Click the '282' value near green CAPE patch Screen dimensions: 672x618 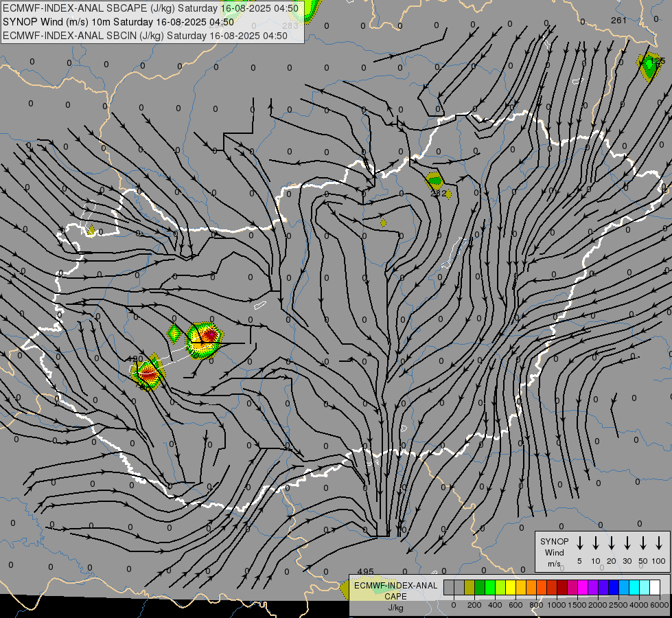click(438, 193)
